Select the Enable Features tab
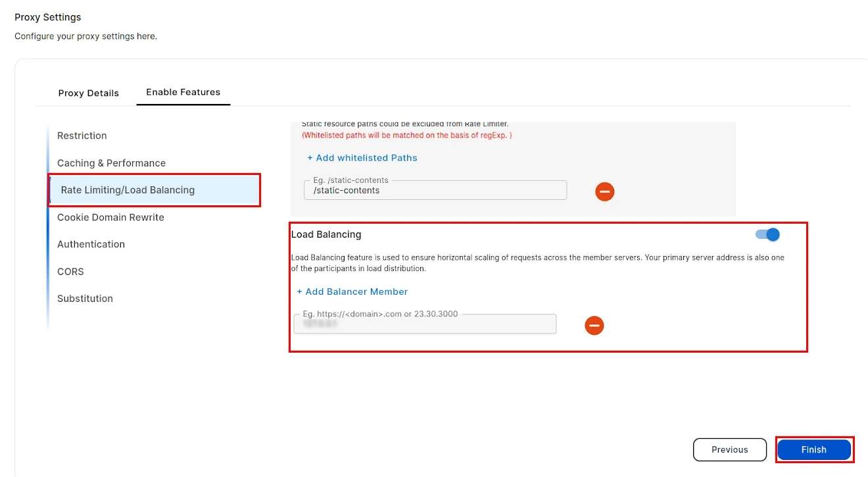 pyautogui.click(x=183, y=91)
